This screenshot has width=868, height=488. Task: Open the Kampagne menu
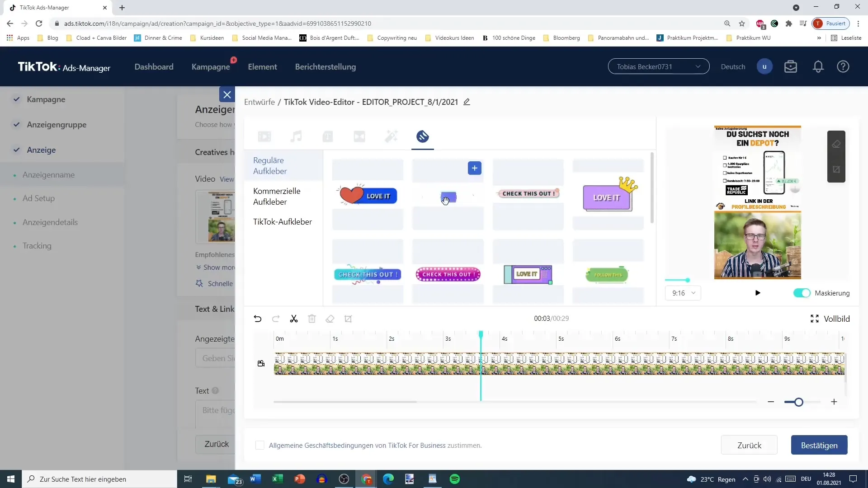[x=211, y=67]
